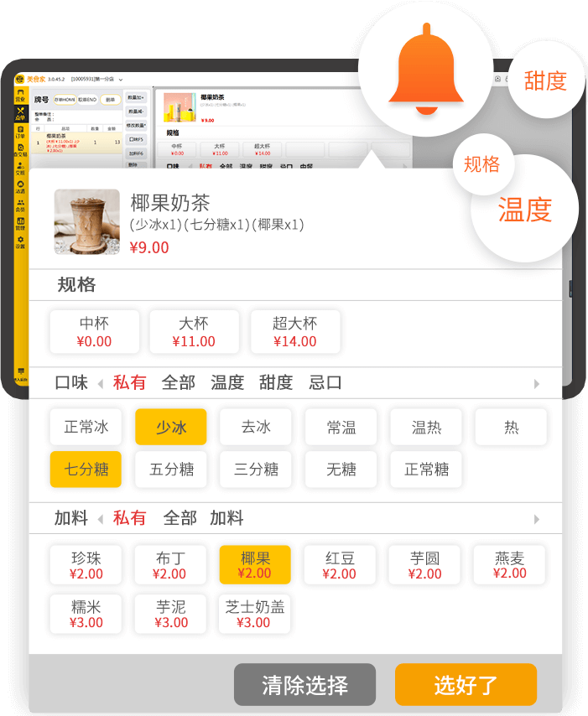Viewport: 588px width, 716px height.
Task: Click the 进入后台 icon at the sidebar bottom
Action: (x=21, y=374)
